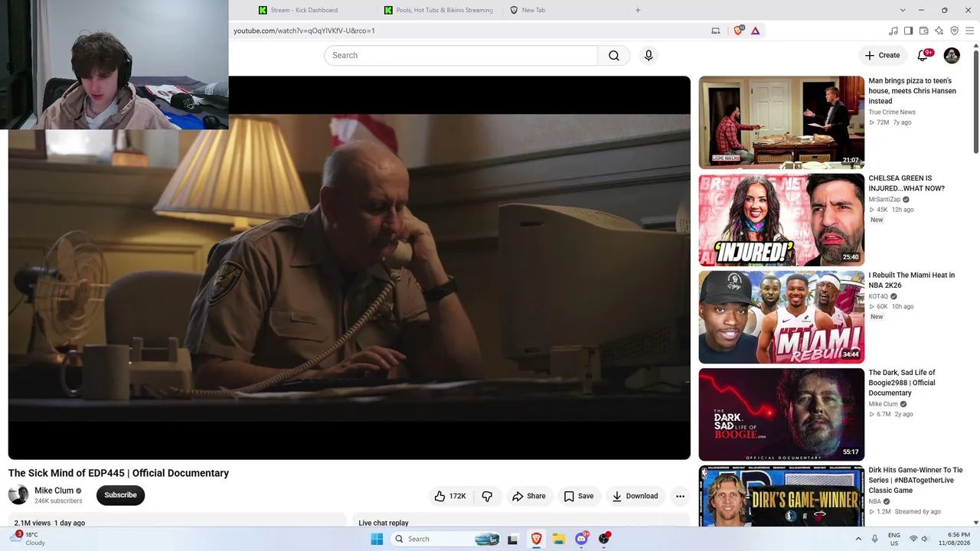The image size is (980, 551).
Task: Subscribe to Mike Clum channel
Action: pos(120,495)
